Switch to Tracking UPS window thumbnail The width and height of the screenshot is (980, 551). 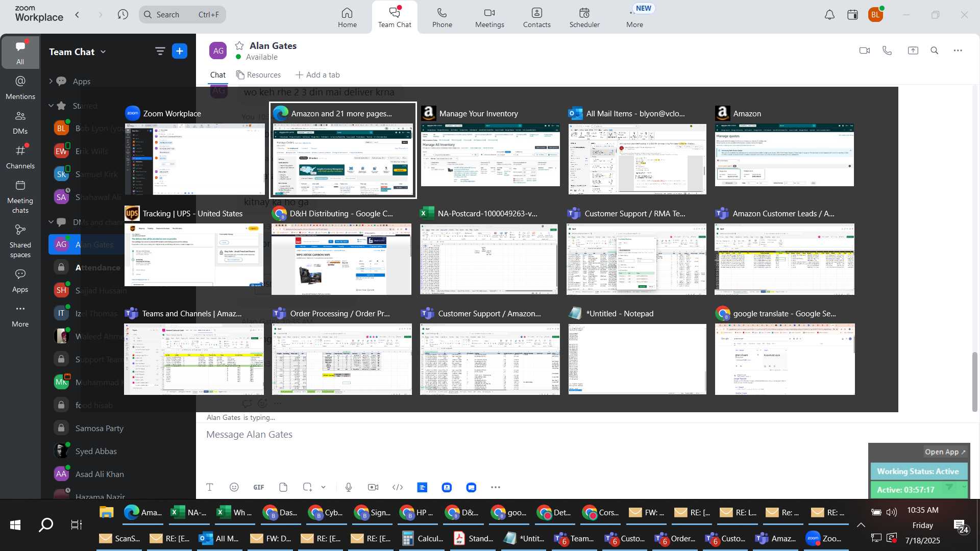click(194, 246)
